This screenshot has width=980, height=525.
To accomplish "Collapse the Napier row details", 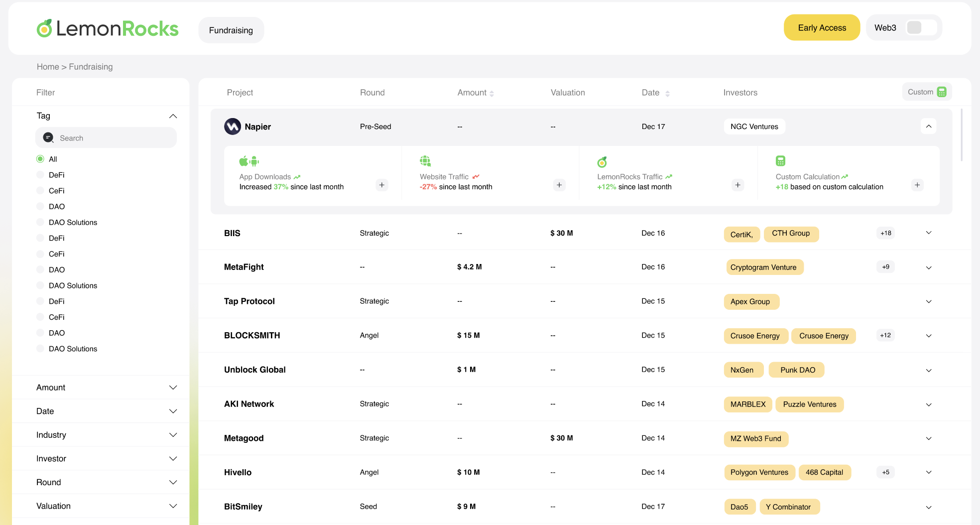I will (929, 127).
